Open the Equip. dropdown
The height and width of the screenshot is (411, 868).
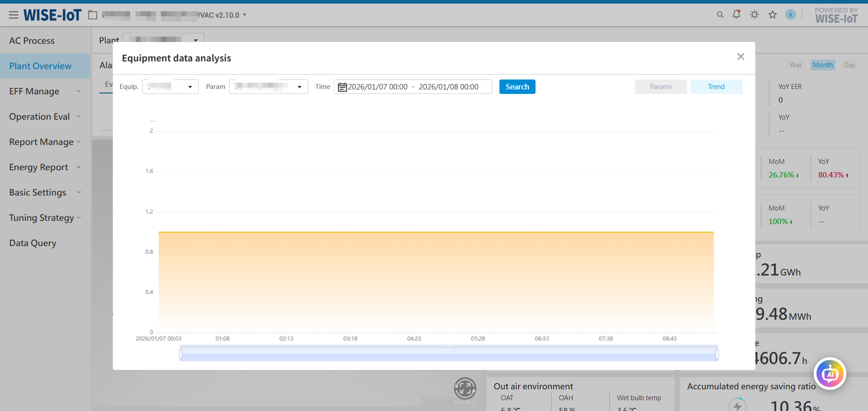pos(170,87)
